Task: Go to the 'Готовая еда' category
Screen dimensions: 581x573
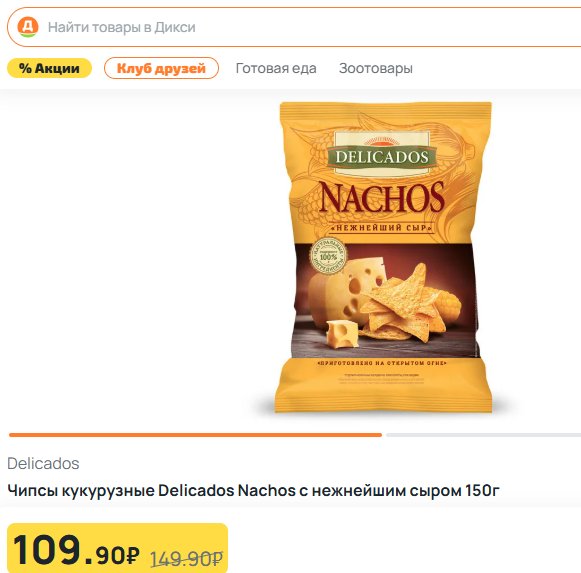Action: pos(276,68)
